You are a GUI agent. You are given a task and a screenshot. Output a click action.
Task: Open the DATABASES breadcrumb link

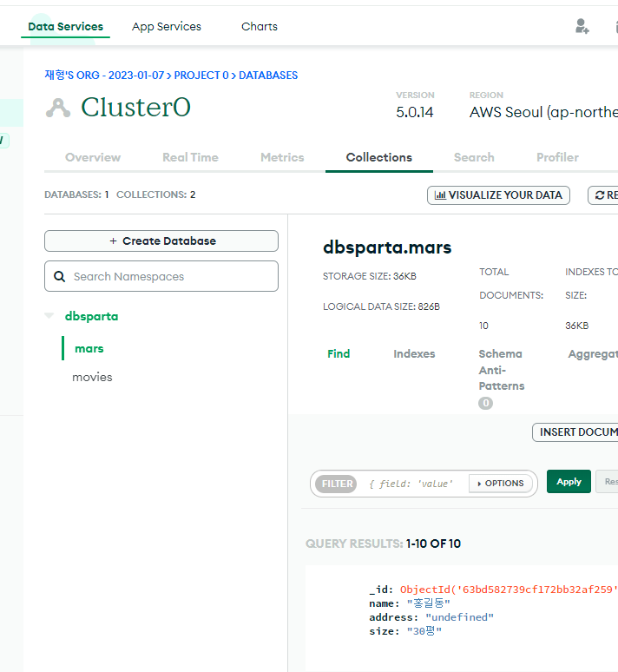click(x=268, y=76)
